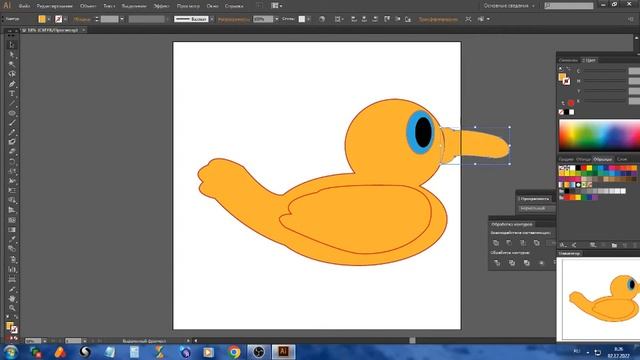Open the Эффект menu

point(161,6)
